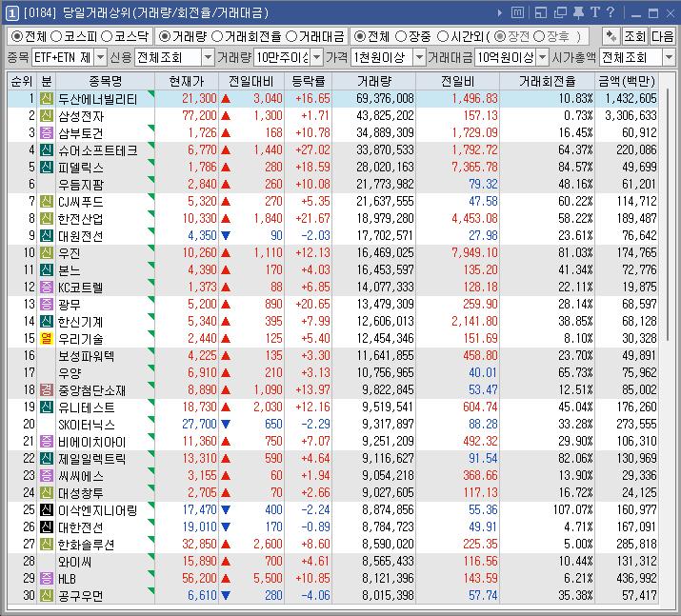Select the 전체 market radio beside 코스피

(x=17, y=36)
